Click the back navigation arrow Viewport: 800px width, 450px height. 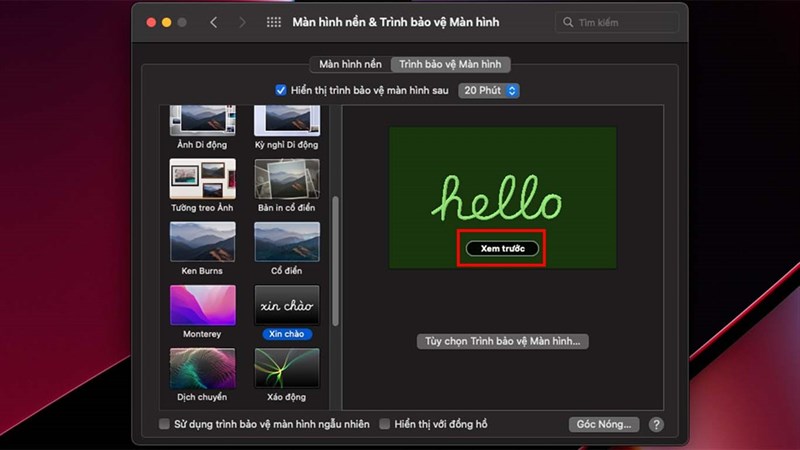[213, 22]
